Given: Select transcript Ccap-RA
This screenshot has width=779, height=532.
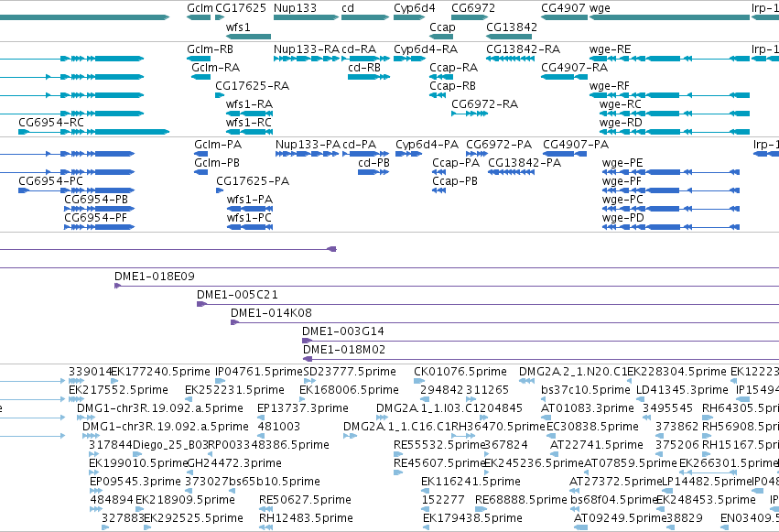Looking at the screenshot, I should click(x=454, y=67).
